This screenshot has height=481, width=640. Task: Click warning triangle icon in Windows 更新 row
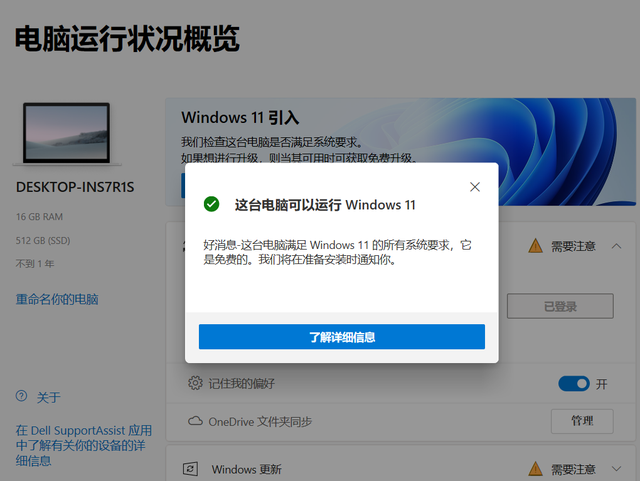coord(536,469)
